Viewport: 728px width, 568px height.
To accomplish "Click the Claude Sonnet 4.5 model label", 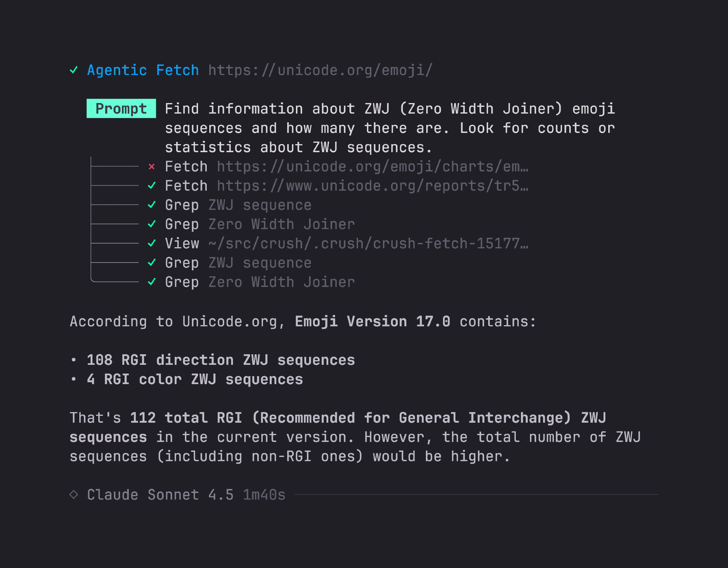I will click(160, 494).
